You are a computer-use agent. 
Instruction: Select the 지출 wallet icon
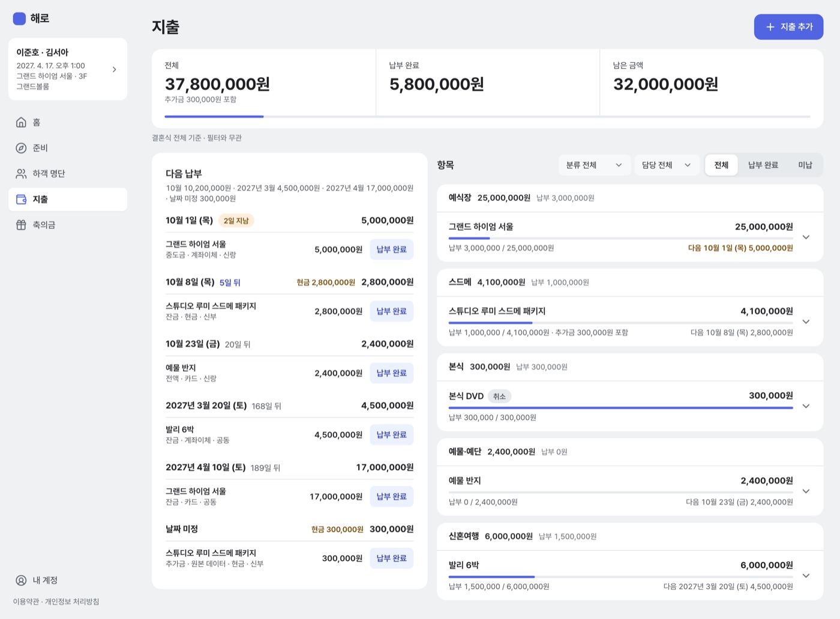pos(21,199)
